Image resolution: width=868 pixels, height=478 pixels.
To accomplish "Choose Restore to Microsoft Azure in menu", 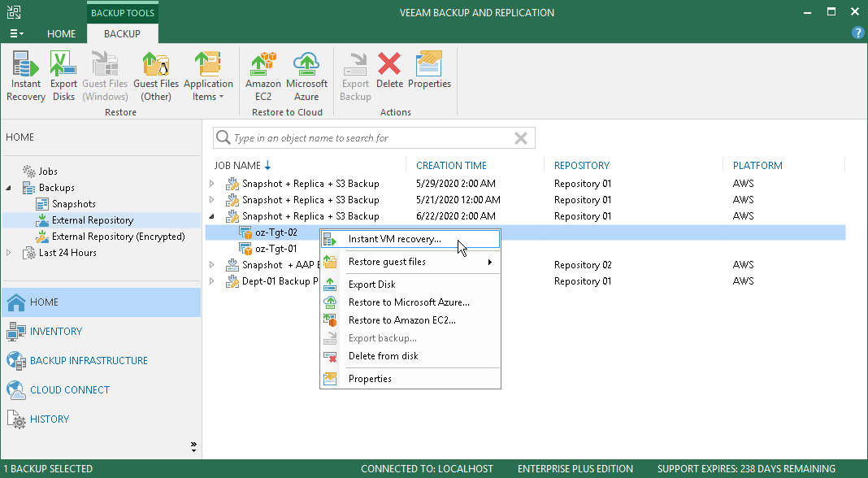I will 410,302.
